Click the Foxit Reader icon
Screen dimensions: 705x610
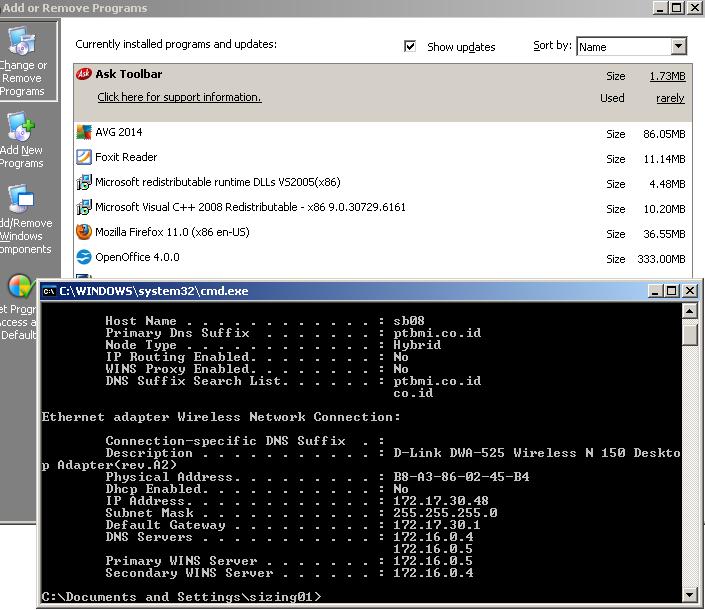84,157
